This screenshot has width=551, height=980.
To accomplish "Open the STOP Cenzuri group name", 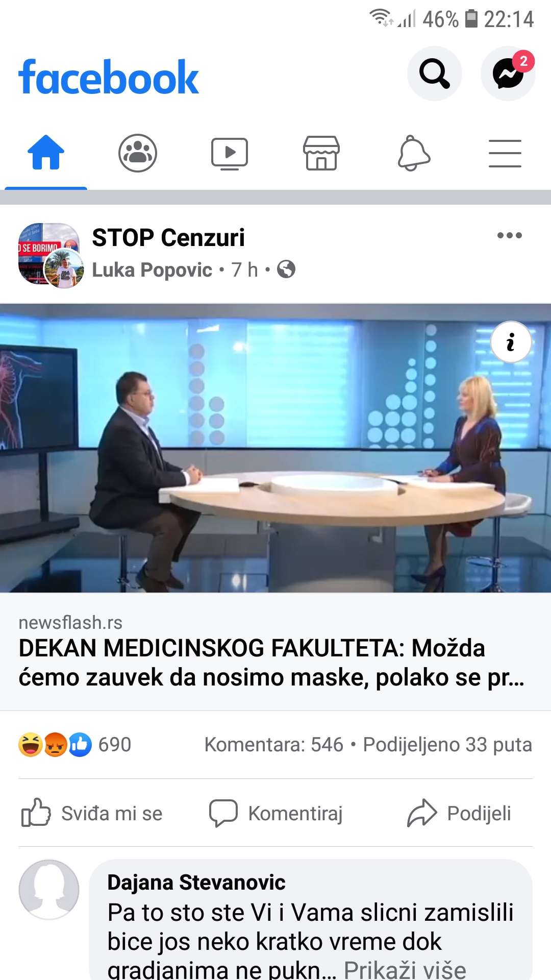I will [168, 238].
